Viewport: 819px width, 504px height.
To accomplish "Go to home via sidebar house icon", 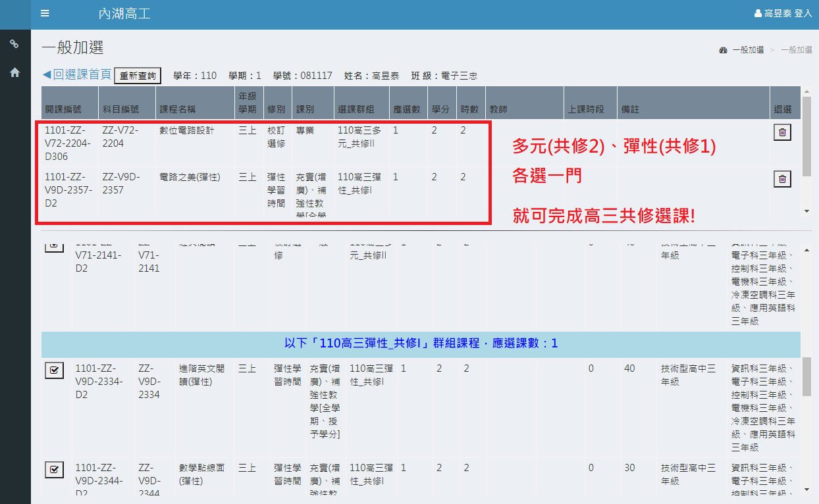I will coord(14,73).
